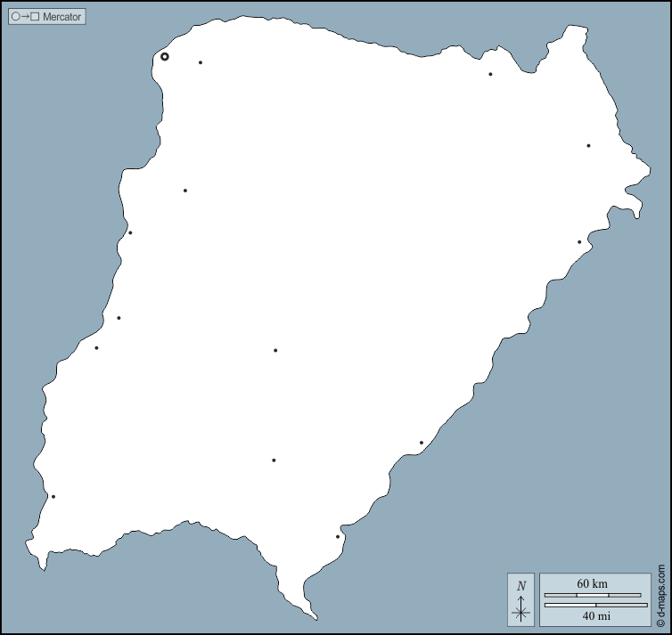The width and height of the screenshot is (672, 635).
Task: Select the inland dot in the northwest interior
Action: point(185,190)
